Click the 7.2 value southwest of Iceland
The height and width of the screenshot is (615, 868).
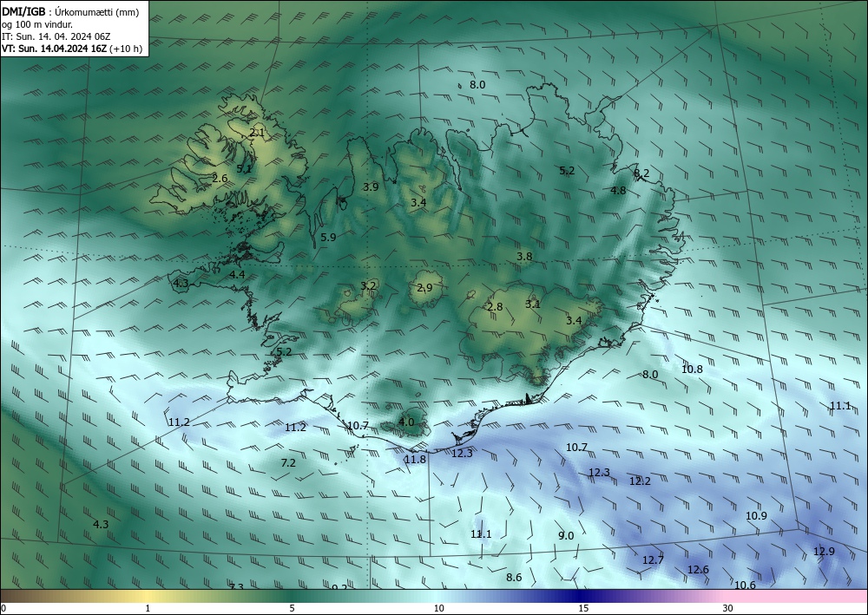(288, 463)
